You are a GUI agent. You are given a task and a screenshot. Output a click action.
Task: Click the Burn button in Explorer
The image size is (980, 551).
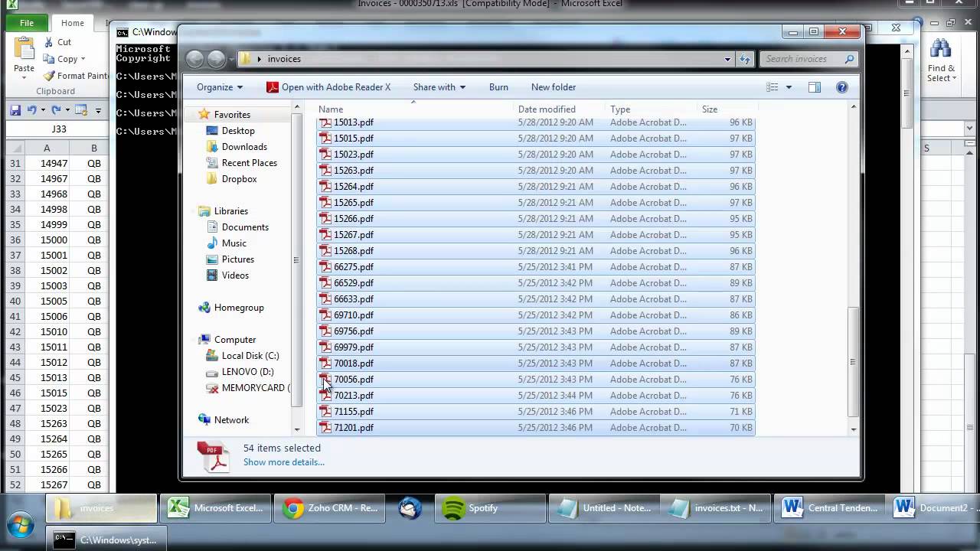pos(498,87)
